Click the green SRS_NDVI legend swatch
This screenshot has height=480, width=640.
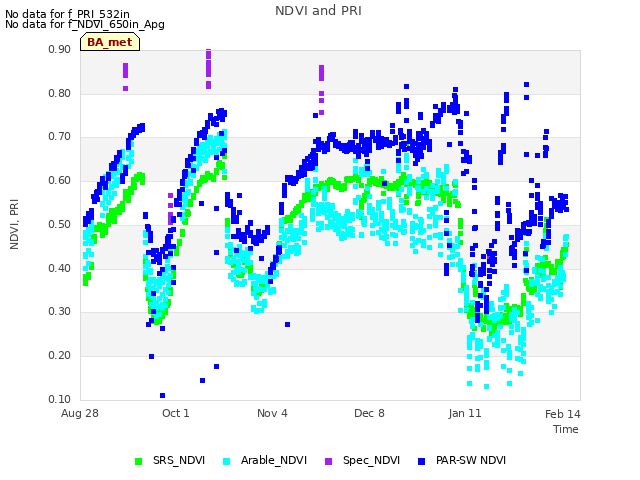(138, 461)
